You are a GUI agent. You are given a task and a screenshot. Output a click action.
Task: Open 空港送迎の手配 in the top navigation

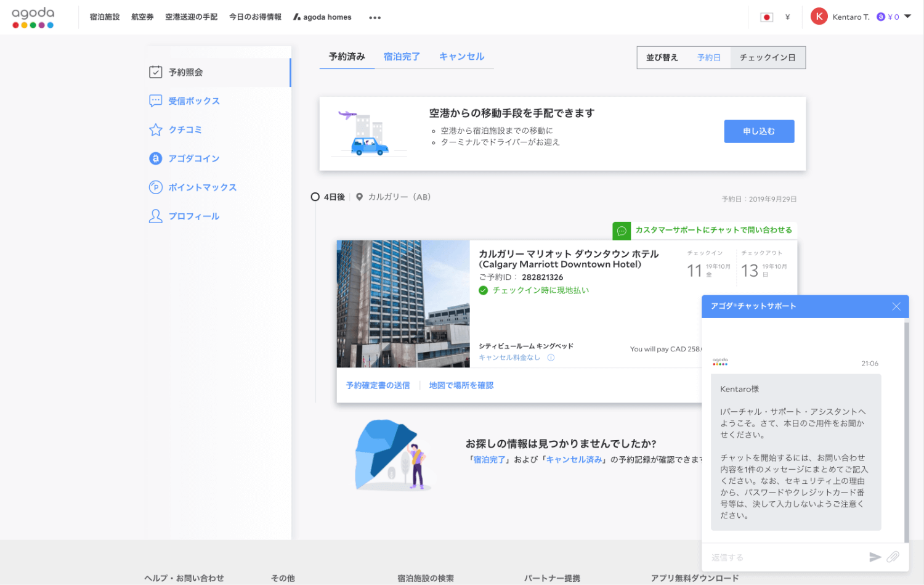tap(191, 17)
